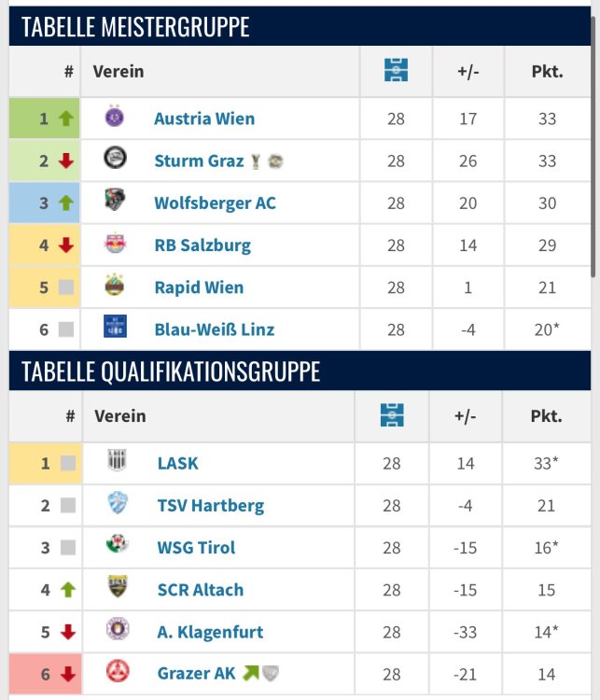
Task: Click the Austria Wien club crest
Action: tap(116, 118)
